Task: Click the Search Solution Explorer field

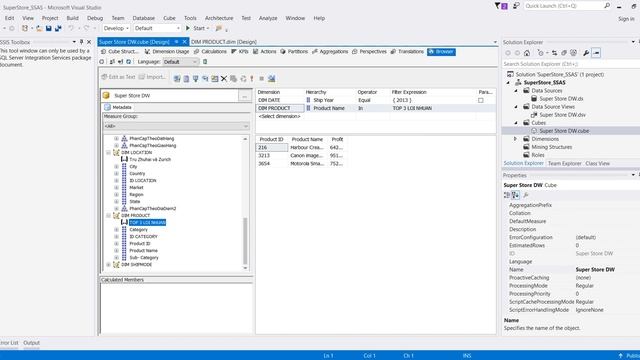Action: pos(570,64)
